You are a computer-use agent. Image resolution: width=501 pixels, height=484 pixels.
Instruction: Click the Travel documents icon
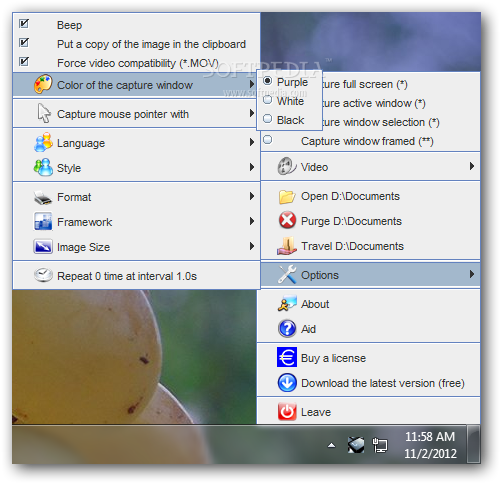287,246
